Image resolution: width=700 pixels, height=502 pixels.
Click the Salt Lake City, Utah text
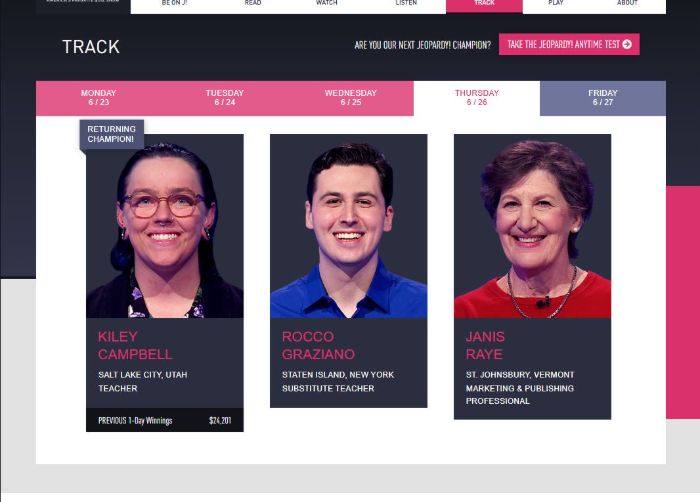[143, 375]
